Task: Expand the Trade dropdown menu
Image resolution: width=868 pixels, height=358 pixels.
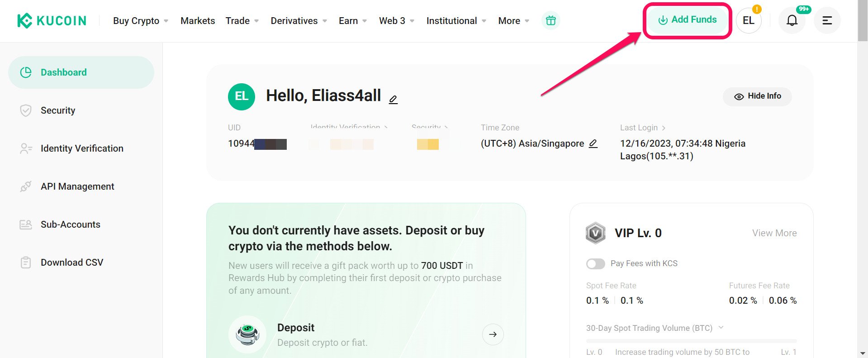Action: click(242, 21)
